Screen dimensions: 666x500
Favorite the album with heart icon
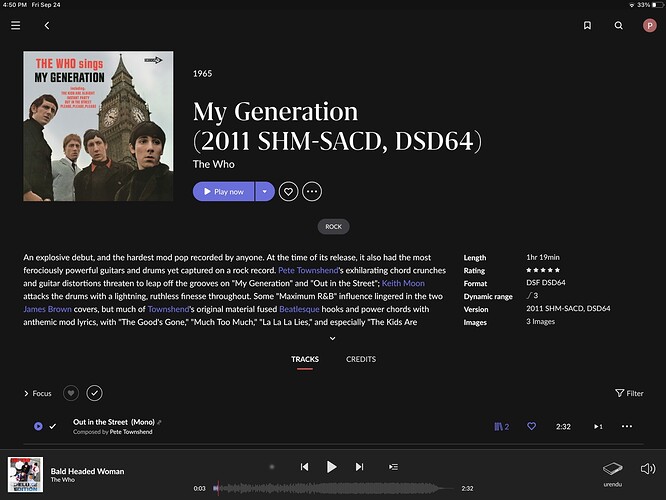pos(288,192)
